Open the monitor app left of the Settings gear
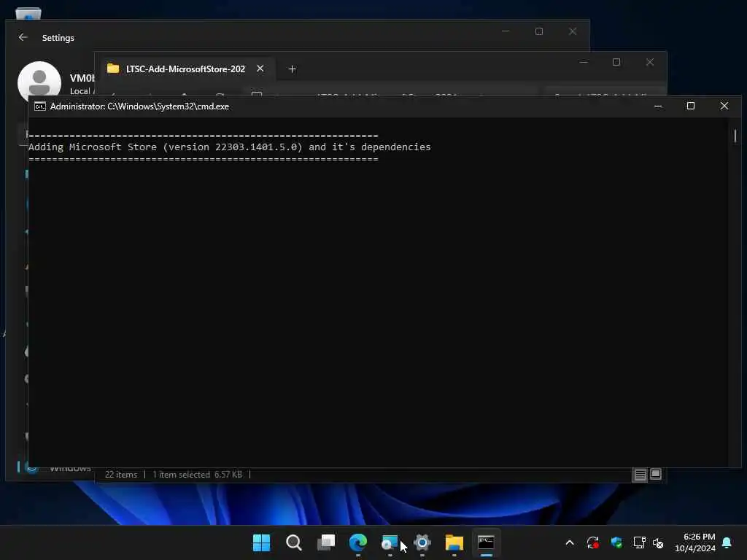The width and height of the screenshot is (747, 560). pos(390,542)
